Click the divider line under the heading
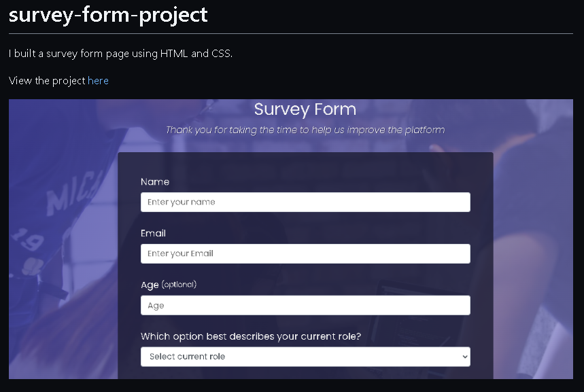Screen dimensions: 584x392 (x=291, y=33)
